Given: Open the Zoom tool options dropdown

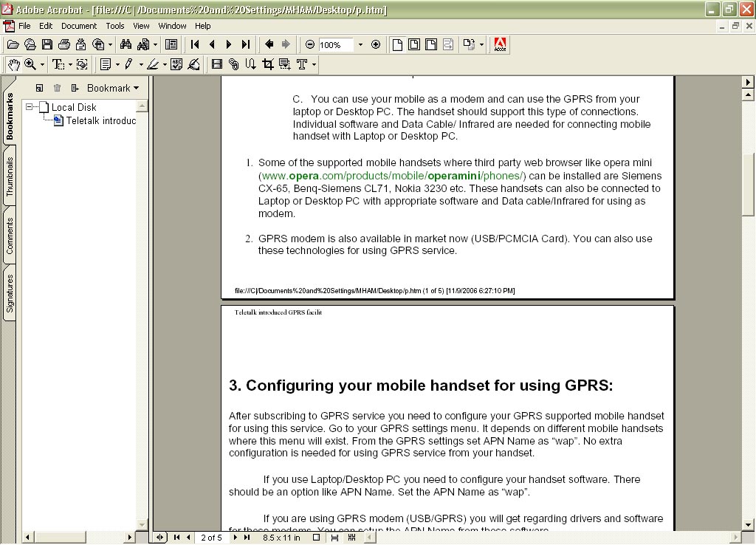Looking at the screenshot, I should coord(42,64).
